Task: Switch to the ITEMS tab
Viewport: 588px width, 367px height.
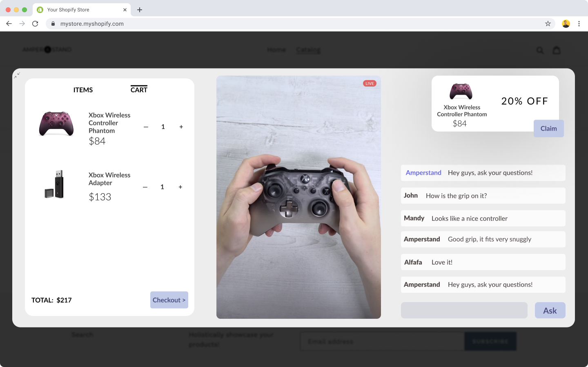Action: click(x=83, y=90)
